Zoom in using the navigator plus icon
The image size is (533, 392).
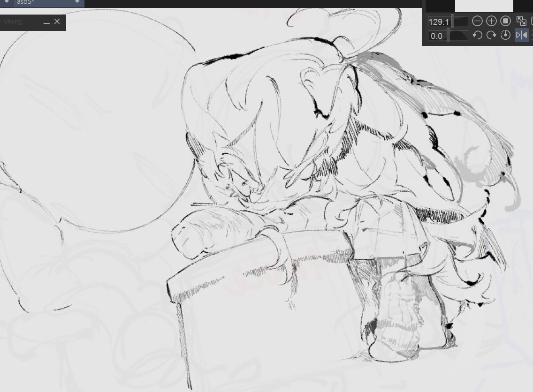coord(492,21)
